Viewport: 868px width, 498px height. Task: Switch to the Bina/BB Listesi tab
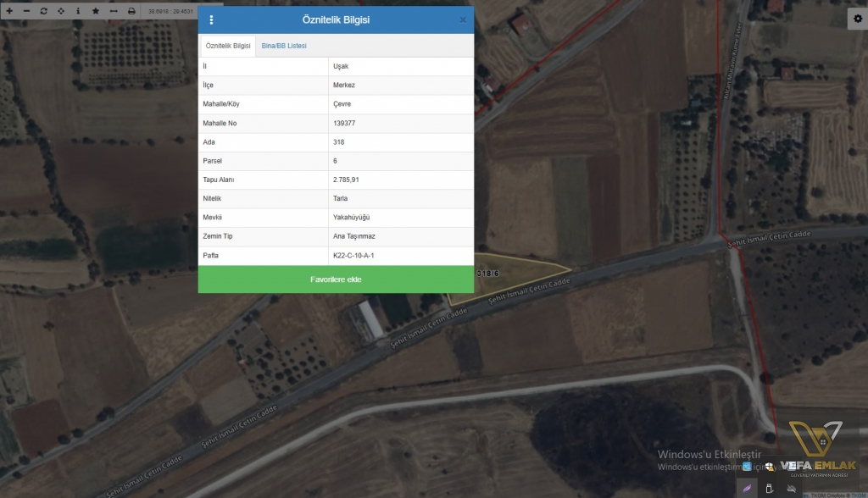tap(284, 46)
